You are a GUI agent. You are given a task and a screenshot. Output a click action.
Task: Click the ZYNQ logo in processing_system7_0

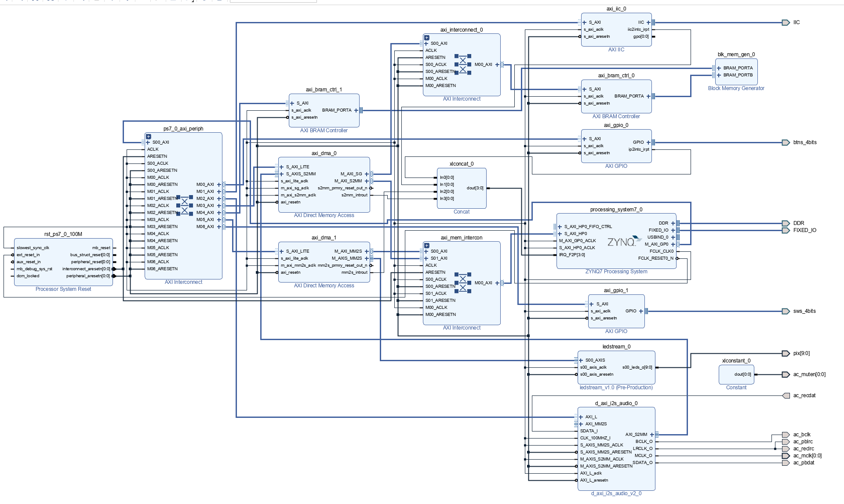(624, 241)
